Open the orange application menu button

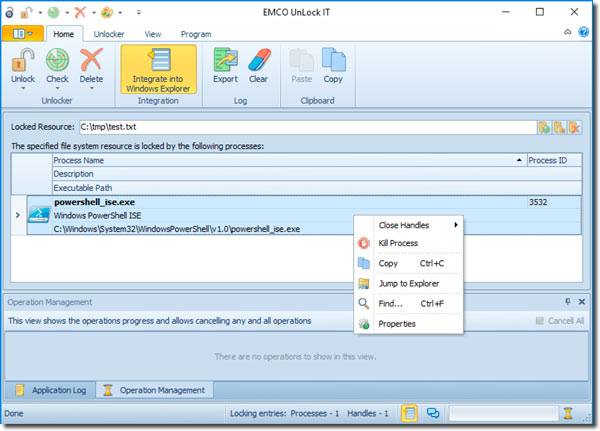pyautogui.click(x=23, y=34)
